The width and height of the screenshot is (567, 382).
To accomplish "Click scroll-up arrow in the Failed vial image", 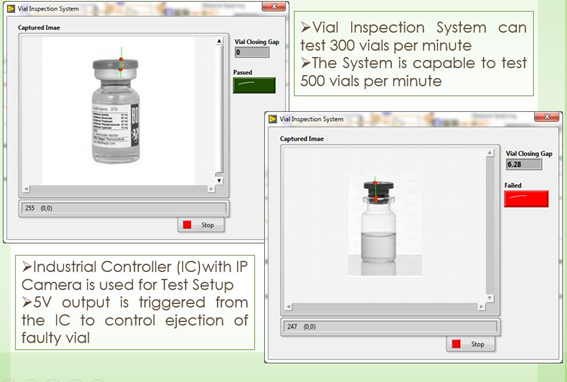I will tap(490, 153).
